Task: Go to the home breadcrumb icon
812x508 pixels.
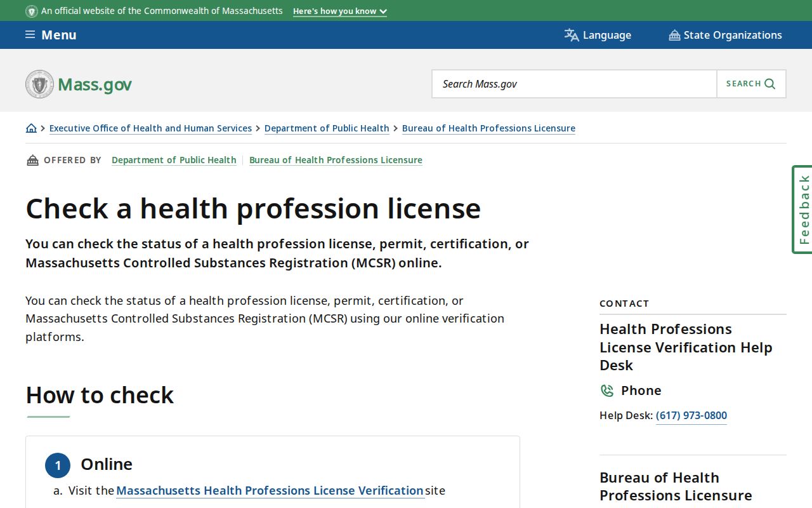Action: pos(31,128)
